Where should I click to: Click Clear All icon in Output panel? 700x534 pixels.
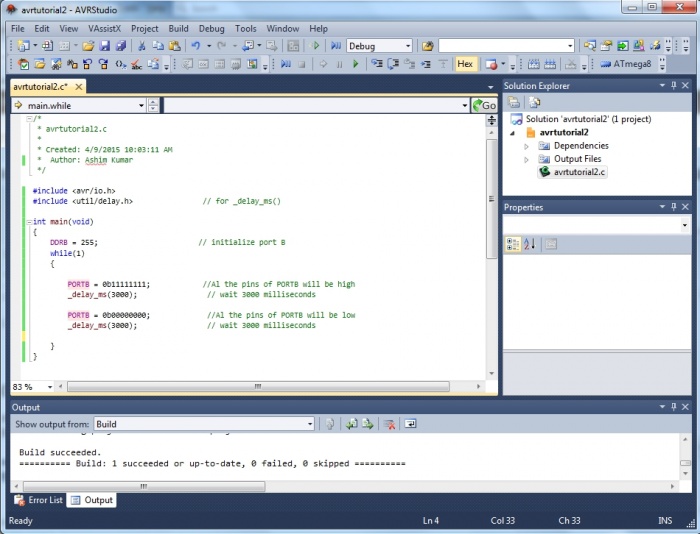[x=390, y=424]
